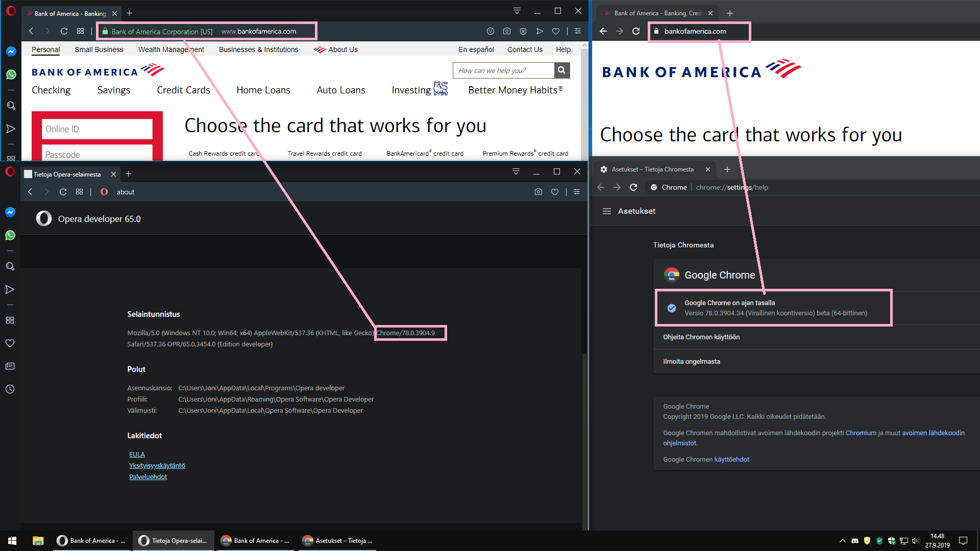980x551 pixels.
Task: Open News icon in lower Opera sidebar
Action: (x=10, y=366)
